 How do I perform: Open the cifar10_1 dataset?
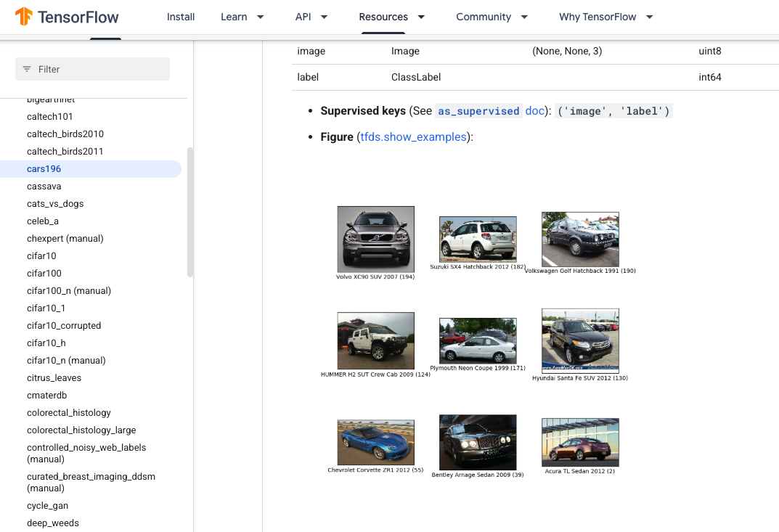pos(46,308)
